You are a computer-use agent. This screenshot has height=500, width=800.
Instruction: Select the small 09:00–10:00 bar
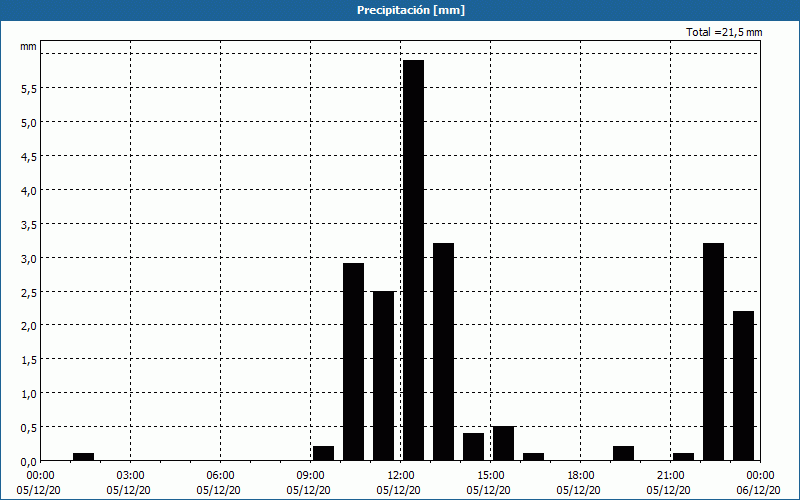click(x=323, y=454)
